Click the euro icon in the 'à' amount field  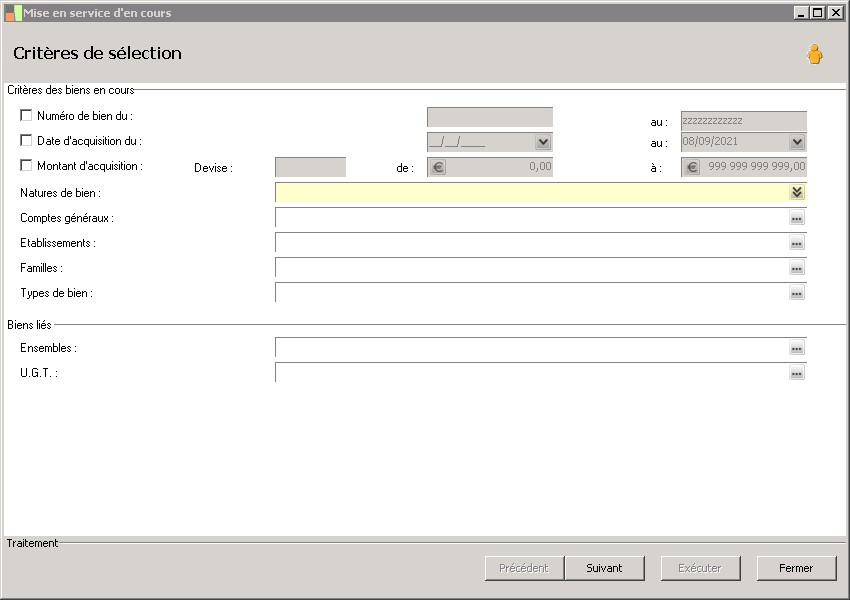point(692,167)
